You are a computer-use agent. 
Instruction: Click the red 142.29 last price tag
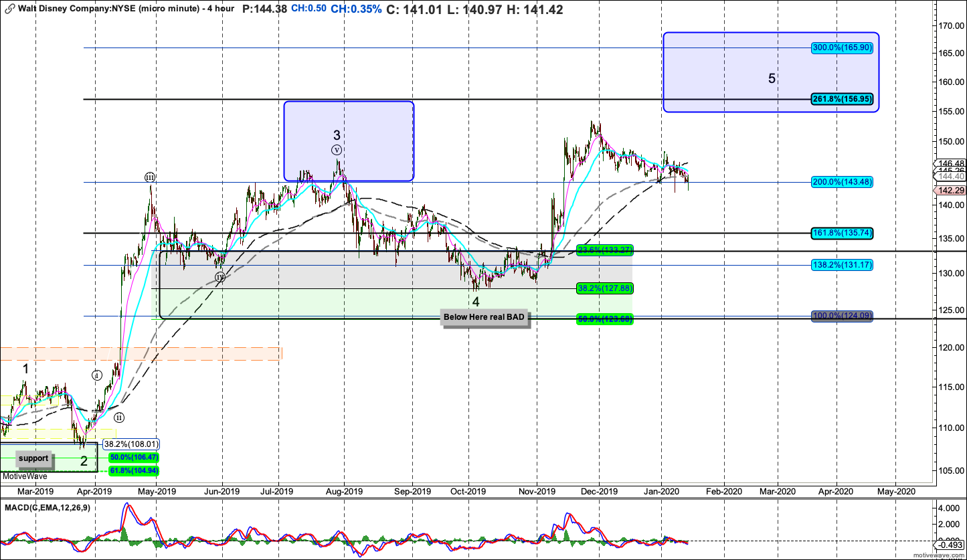950,191
